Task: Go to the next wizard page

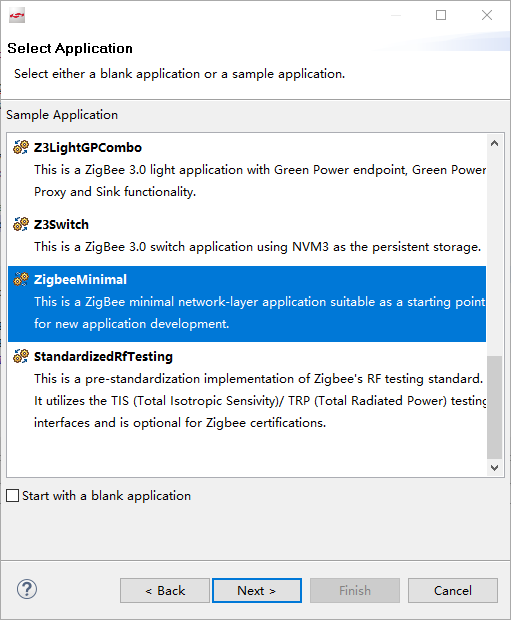Action: click(257, 590)
